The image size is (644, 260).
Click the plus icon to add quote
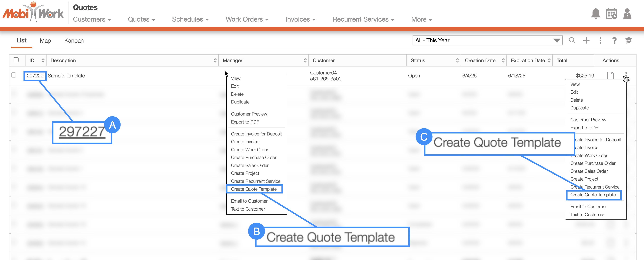[586, 40]
